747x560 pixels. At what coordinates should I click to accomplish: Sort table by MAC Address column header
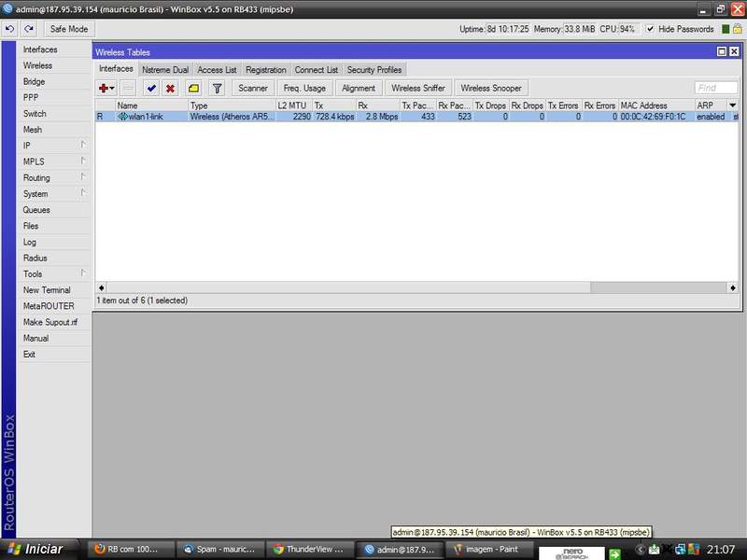[x=656, y=105]
